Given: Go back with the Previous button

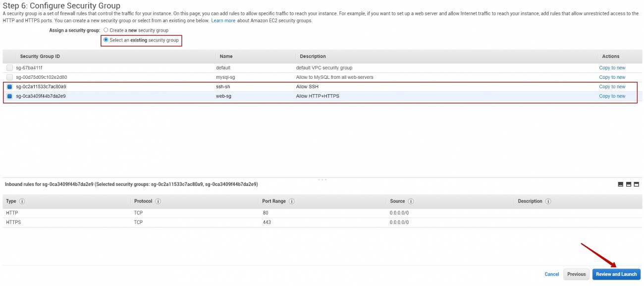Looking at the screenshot, I should pos(576,274).
